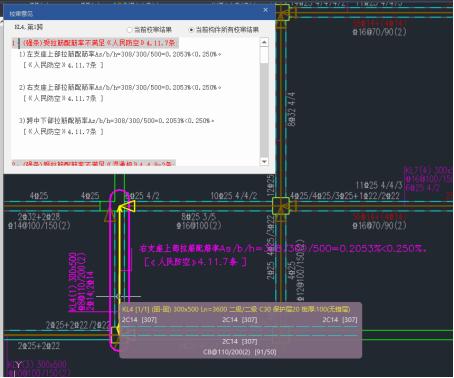Select first red 受拉筋配筋率不满足 heading

pyautogui.click(x=95, y=43)
